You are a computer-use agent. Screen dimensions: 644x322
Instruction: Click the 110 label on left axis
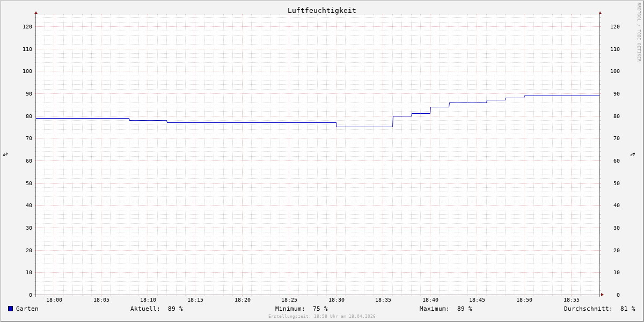click(x=27, y=49)
